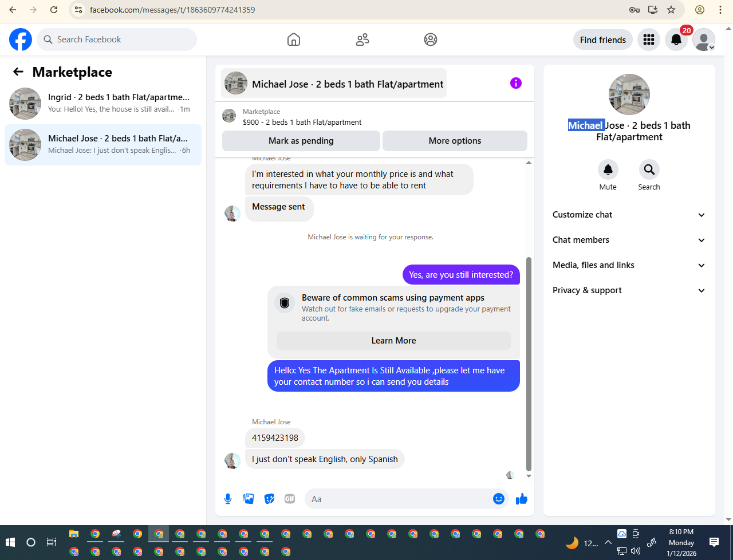Open the account profile menu

(x=704, y=40)
